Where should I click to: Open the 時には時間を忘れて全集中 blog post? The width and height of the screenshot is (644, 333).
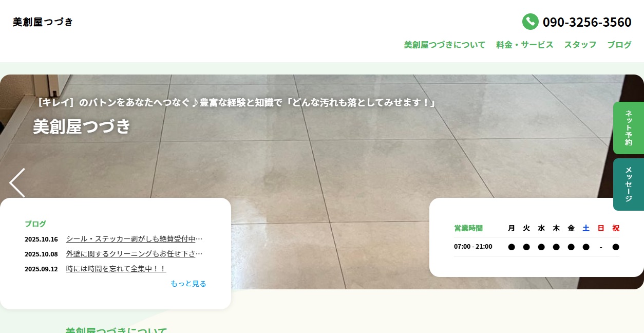(x=115, y=268)
